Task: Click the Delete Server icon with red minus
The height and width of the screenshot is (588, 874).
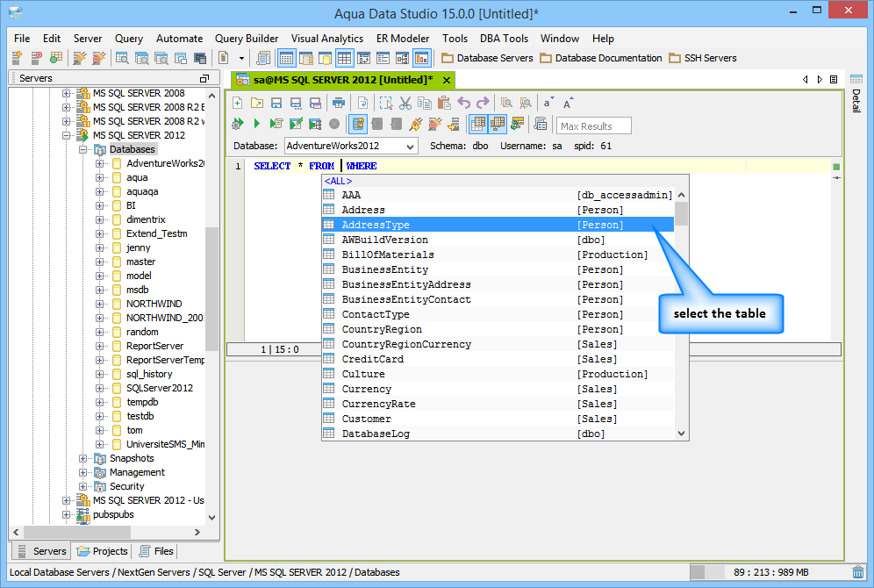Action: (x=36, y=57)
